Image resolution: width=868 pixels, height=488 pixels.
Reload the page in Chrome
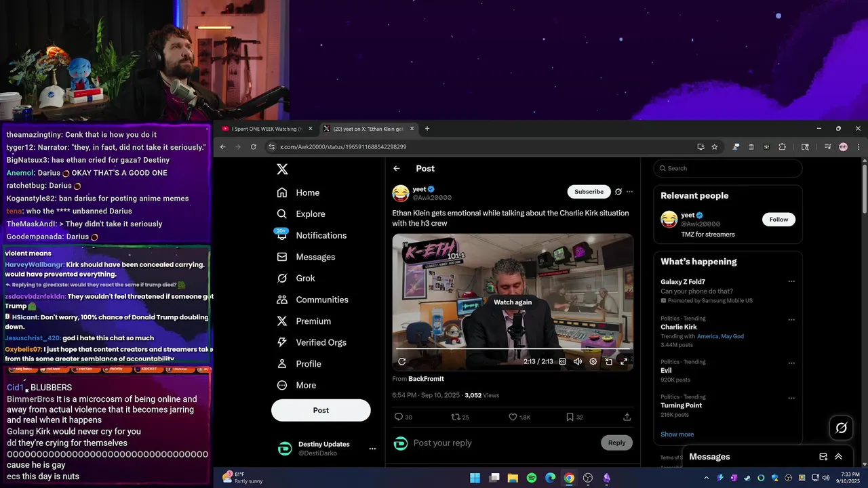coord(254,146)
